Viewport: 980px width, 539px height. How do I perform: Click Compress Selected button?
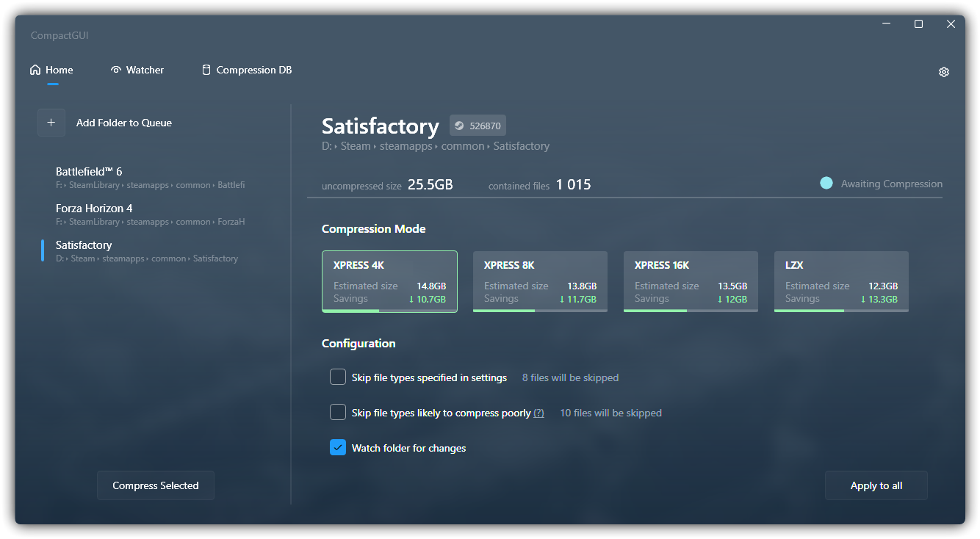156,485
